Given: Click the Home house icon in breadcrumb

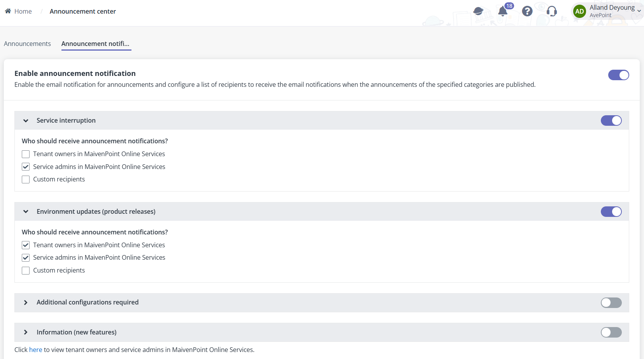Looking at the screenshot, I should [x=8, y=11].
